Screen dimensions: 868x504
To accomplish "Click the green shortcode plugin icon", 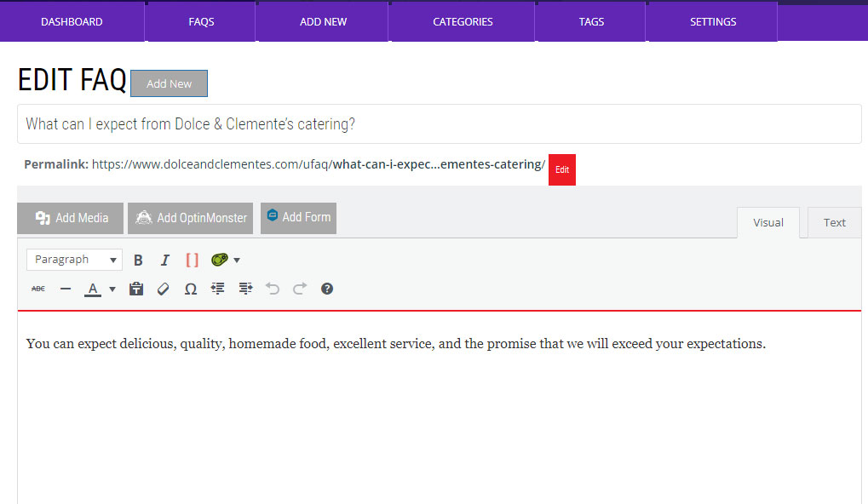I will (x=220, y=260).
